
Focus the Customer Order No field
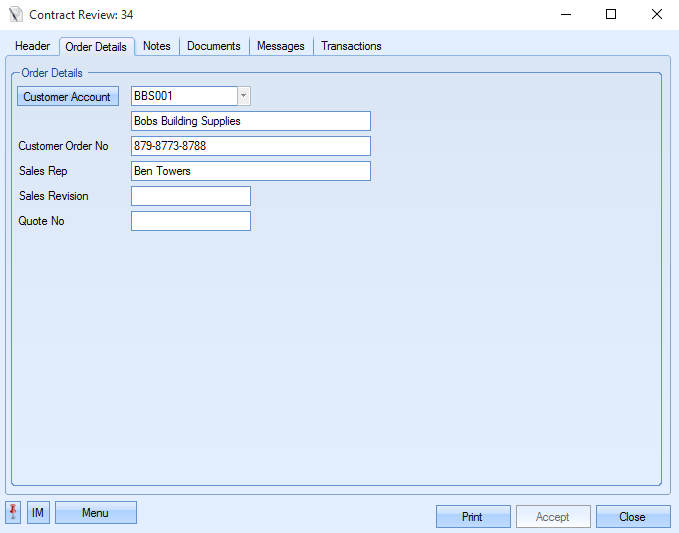click(250, 146)
